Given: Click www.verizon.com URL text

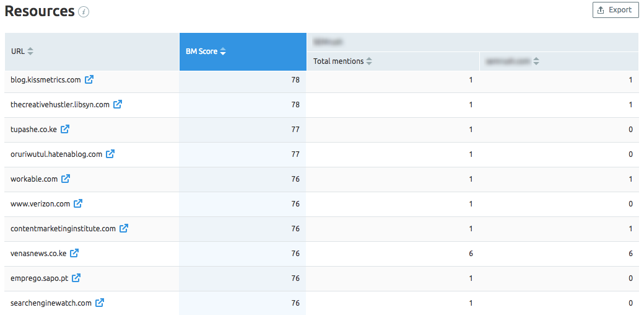Looking at the screenshot, I should pos(40,203).
